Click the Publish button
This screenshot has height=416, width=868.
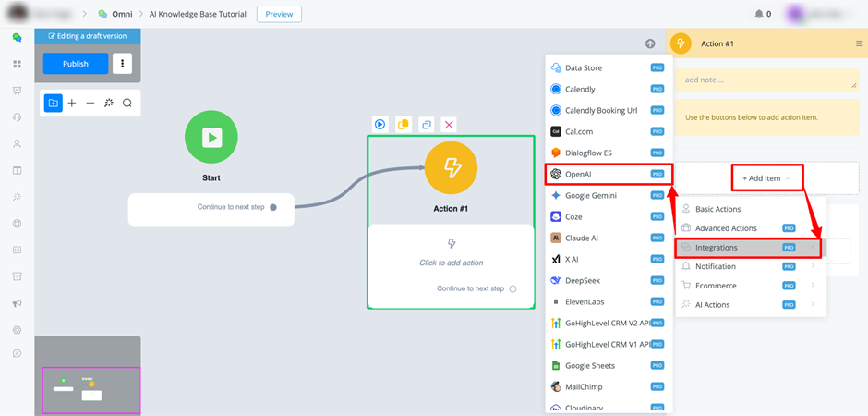pos(76,64)
